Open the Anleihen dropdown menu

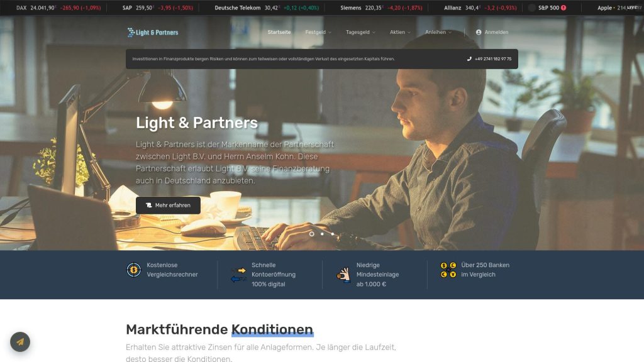tap(438, 32)
